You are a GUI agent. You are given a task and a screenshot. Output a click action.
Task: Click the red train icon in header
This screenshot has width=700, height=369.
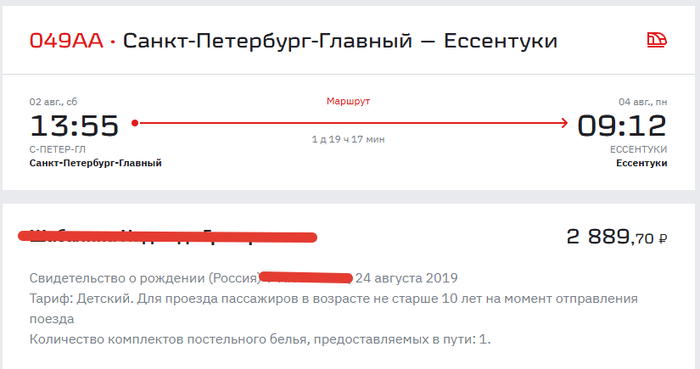coord(657,40)
